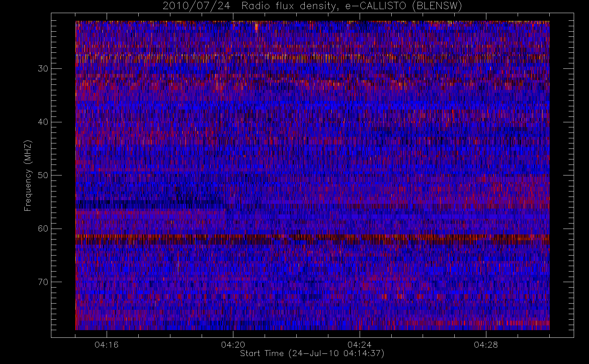
Task: Click the 60 frequency axis tick label
Action: click(x=43, y=229)
